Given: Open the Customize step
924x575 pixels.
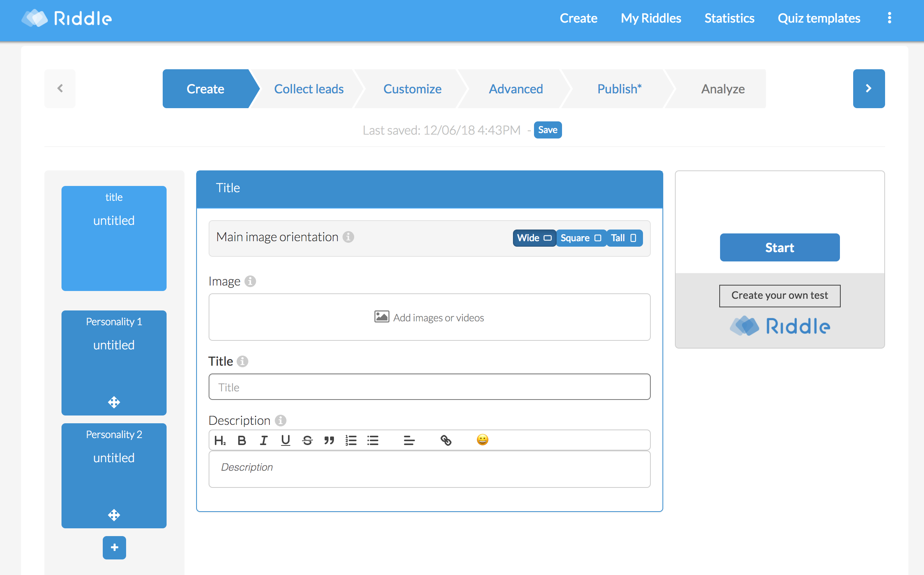Looking at the screenshot, I should point(412,89).
